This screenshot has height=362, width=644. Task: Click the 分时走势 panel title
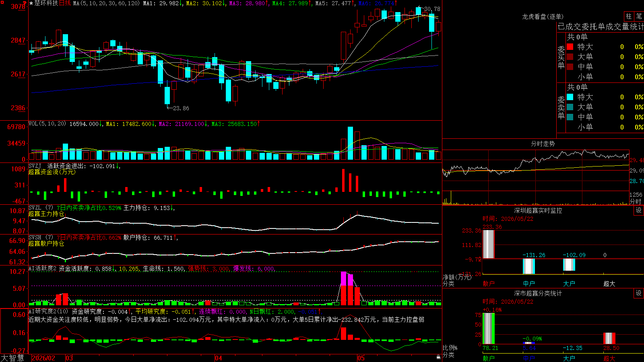pos(543,144)
